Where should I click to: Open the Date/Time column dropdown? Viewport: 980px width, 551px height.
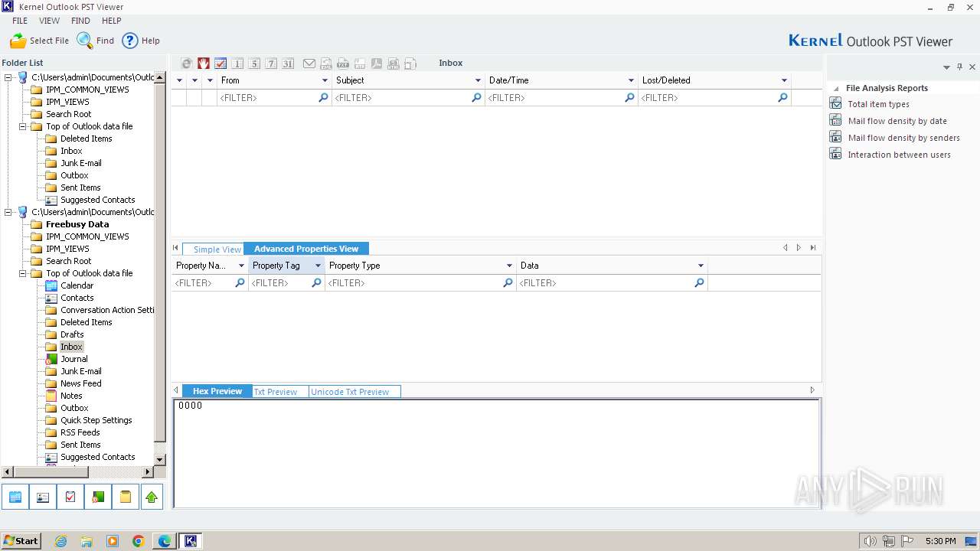[x=631, y=80]
